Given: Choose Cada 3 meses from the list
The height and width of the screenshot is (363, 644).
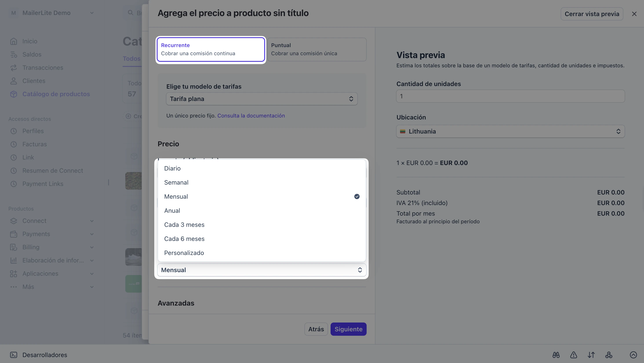Looking at the screenshot, I should point(262,225).
